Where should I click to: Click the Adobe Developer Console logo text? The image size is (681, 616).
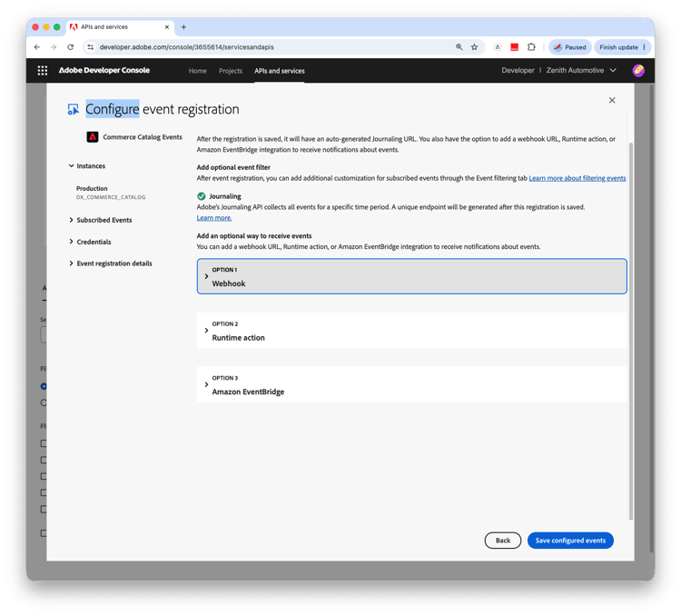coord(104,71)
